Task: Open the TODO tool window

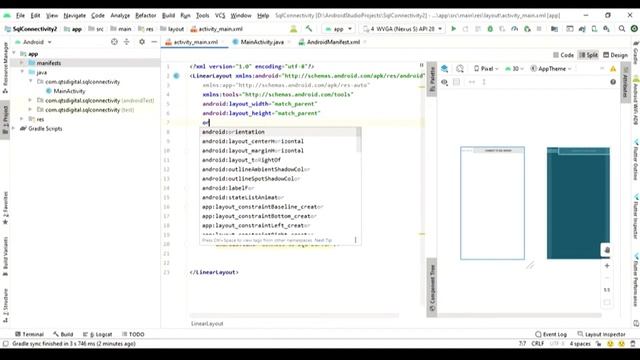Action: point(133,334)
